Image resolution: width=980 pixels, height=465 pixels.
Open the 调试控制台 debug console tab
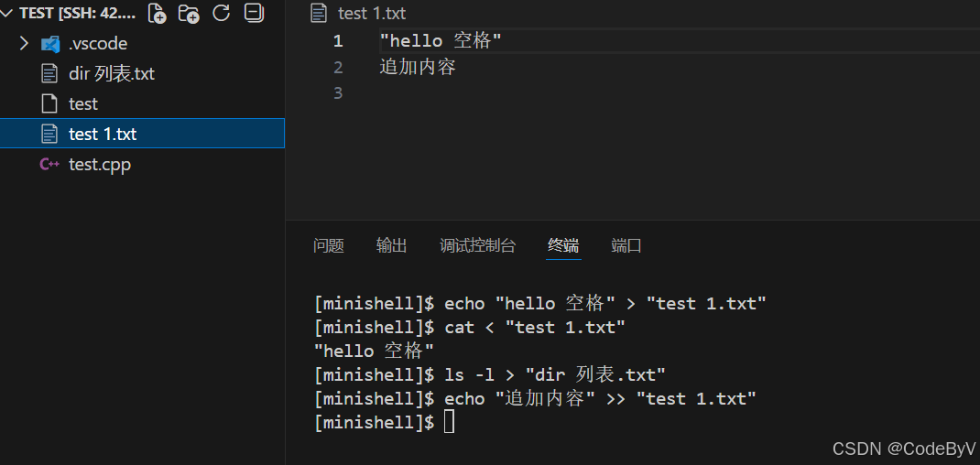coord(477,245)
